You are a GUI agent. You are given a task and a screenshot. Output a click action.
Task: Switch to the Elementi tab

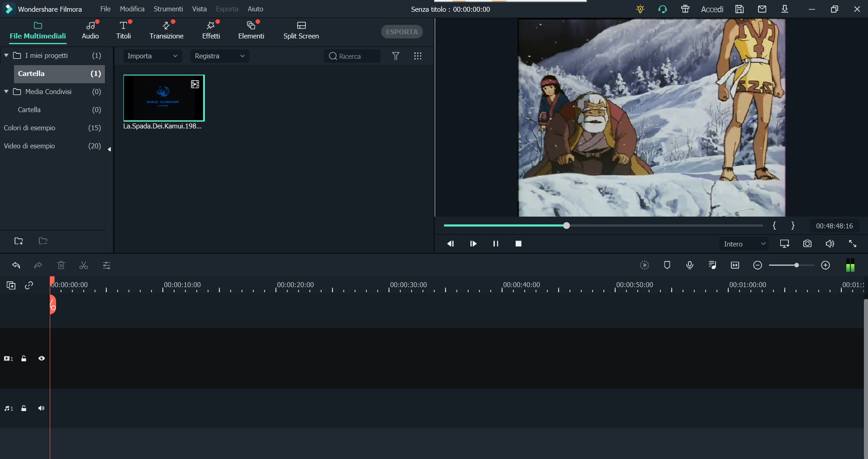pyautogui.click(x=251, y=31)
